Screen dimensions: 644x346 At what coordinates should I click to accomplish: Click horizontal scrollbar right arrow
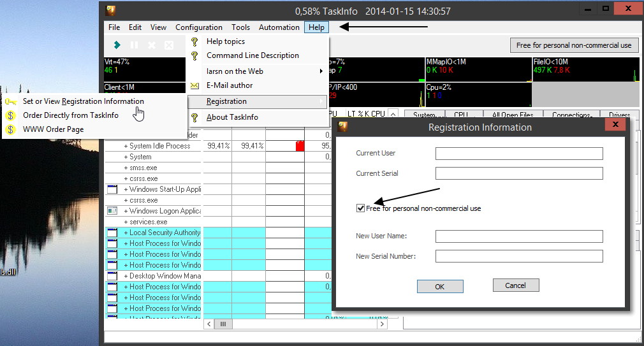coord(382,324)
